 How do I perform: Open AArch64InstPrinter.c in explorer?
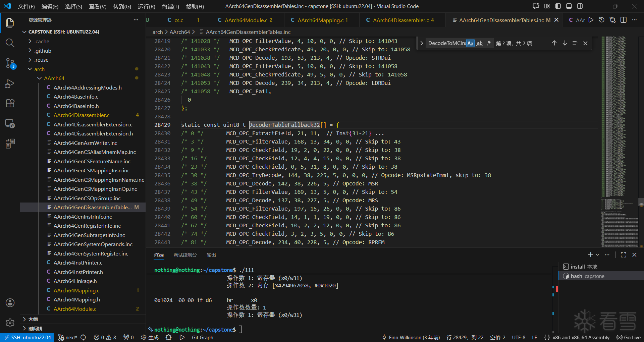78,263
